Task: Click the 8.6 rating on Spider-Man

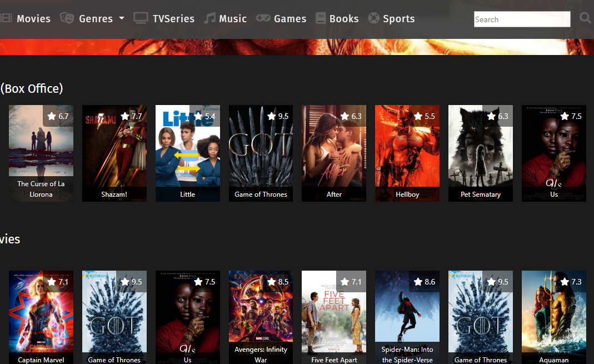Action: pyautogui.click(x=425, y=281)
